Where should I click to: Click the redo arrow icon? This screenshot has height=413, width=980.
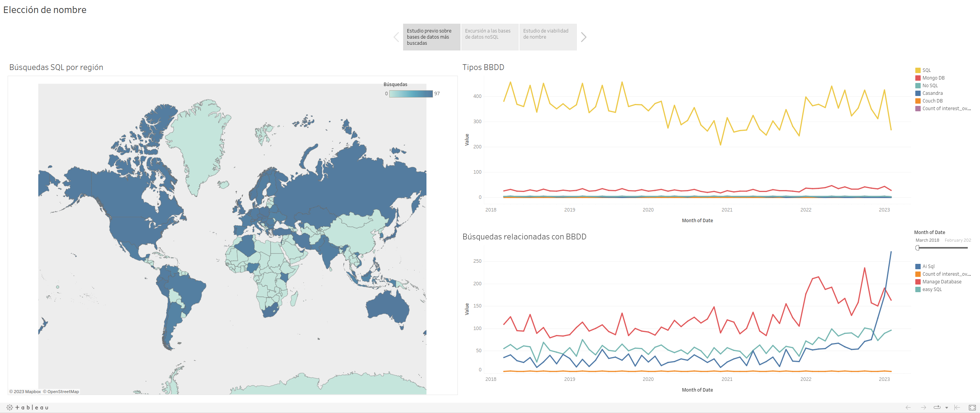pos(923,408)
